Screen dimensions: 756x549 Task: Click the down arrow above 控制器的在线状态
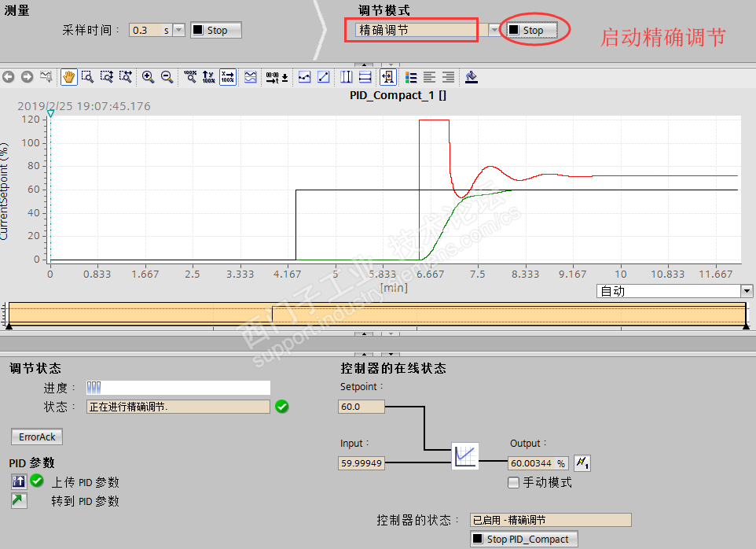391,354
